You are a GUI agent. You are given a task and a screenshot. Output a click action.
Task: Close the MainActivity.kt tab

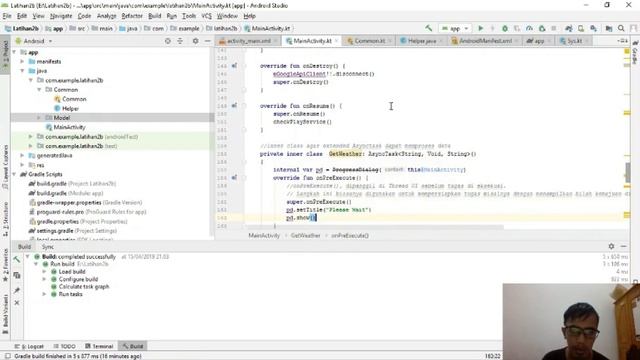click(336, 41)
